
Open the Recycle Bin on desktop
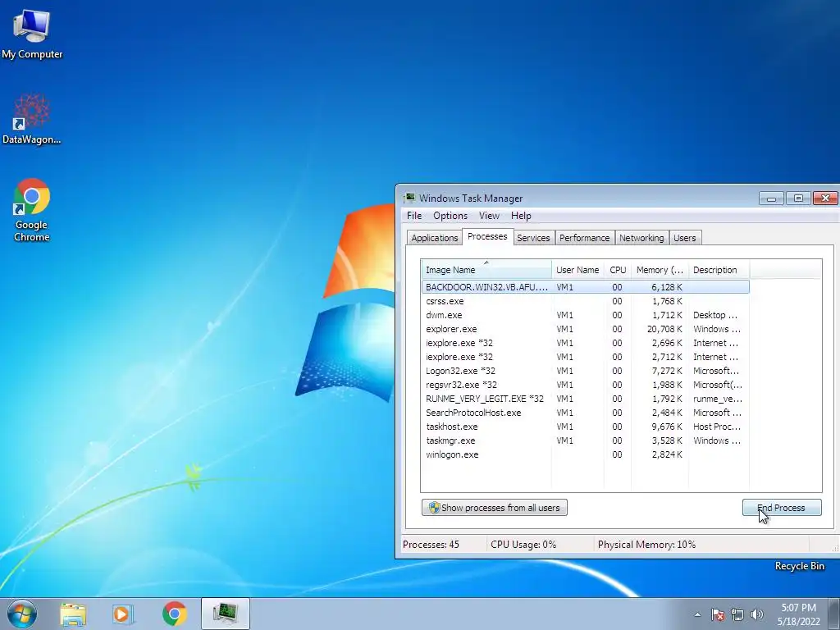[x=799, y=566]
